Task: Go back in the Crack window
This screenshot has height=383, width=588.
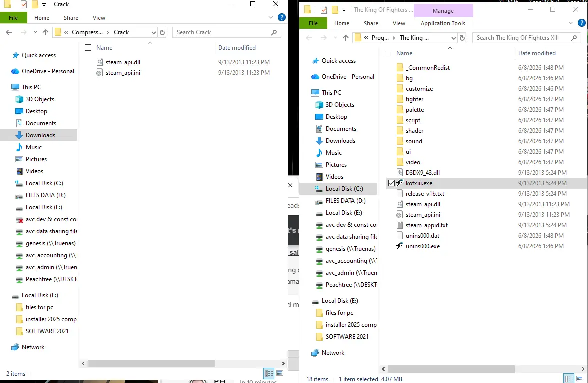Action: click(x=9, y=32)
